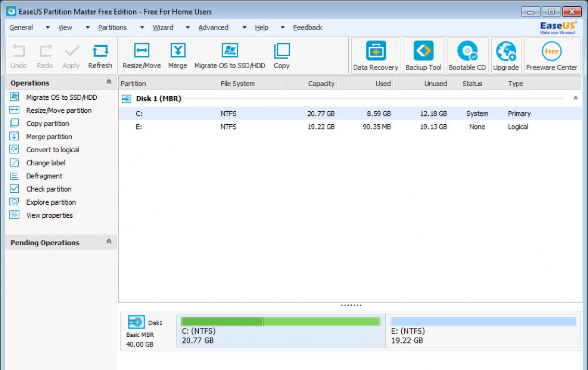
Task: Collapse the Pending Operations panel
Action: [109, 242]
